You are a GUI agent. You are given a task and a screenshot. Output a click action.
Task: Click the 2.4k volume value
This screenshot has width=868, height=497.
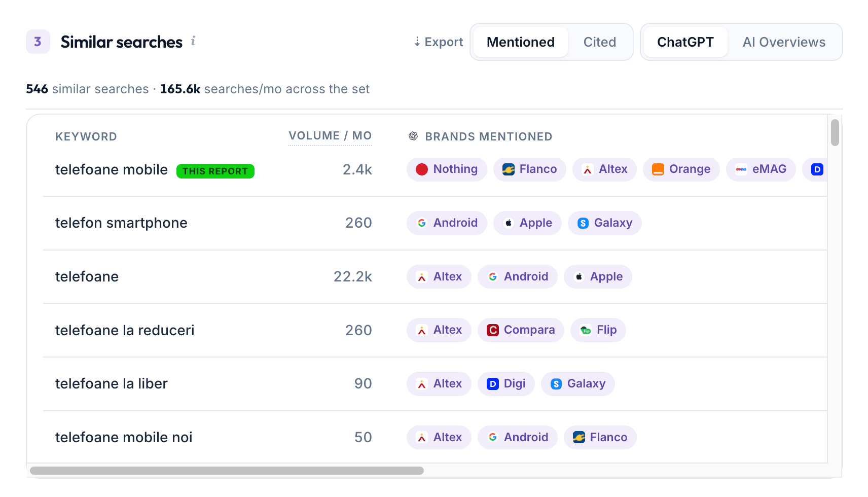pos(357,170)
